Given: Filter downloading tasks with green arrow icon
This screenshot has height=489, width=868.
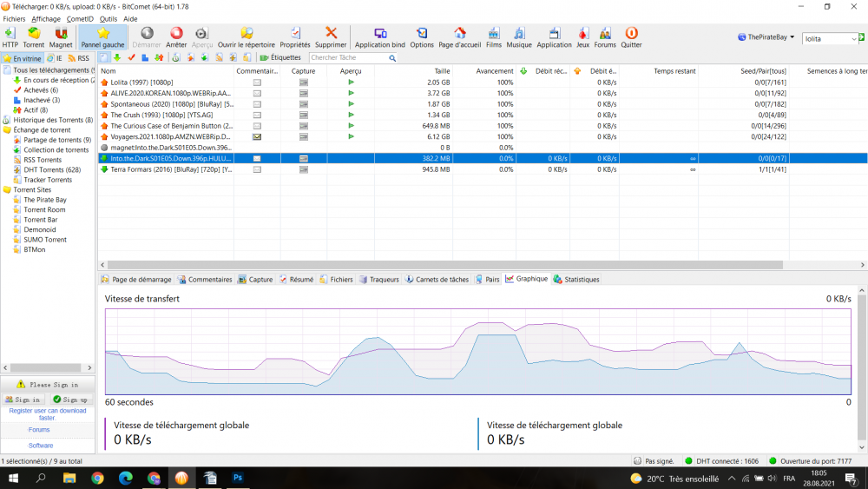Looking at the screenshot, I should point(117,57).
